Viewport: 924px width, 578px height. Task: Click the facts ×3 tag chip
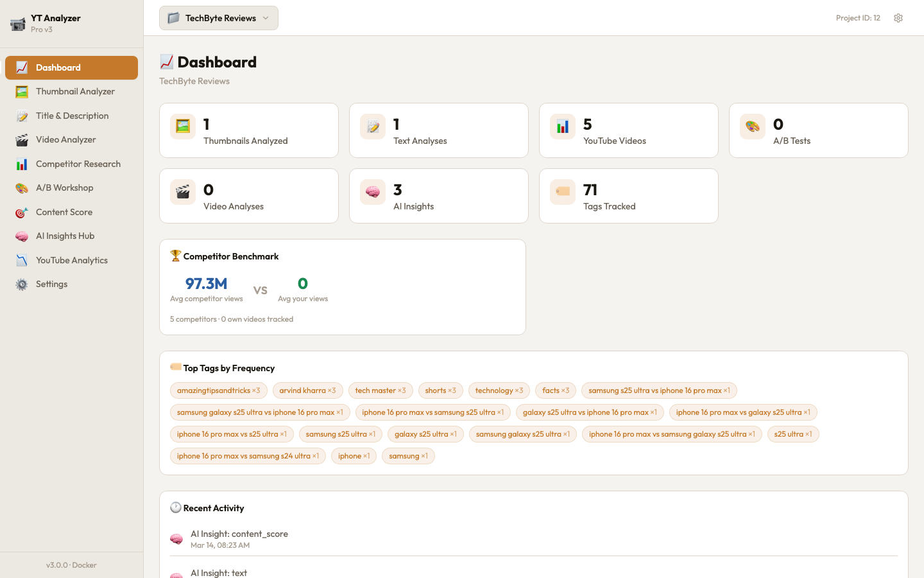(x=556, y=390)
